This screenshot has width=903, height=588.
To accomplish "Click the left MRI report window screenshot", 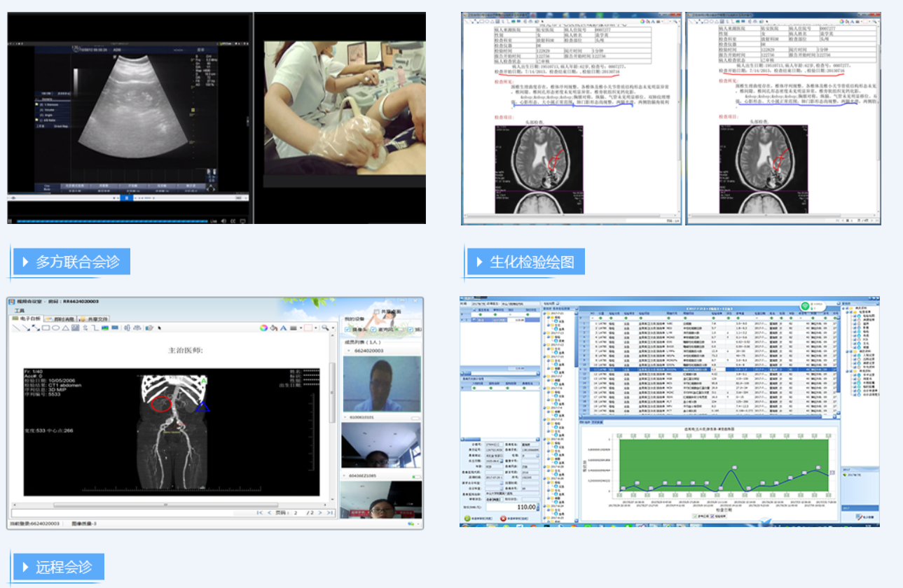I will coord(571,119).
